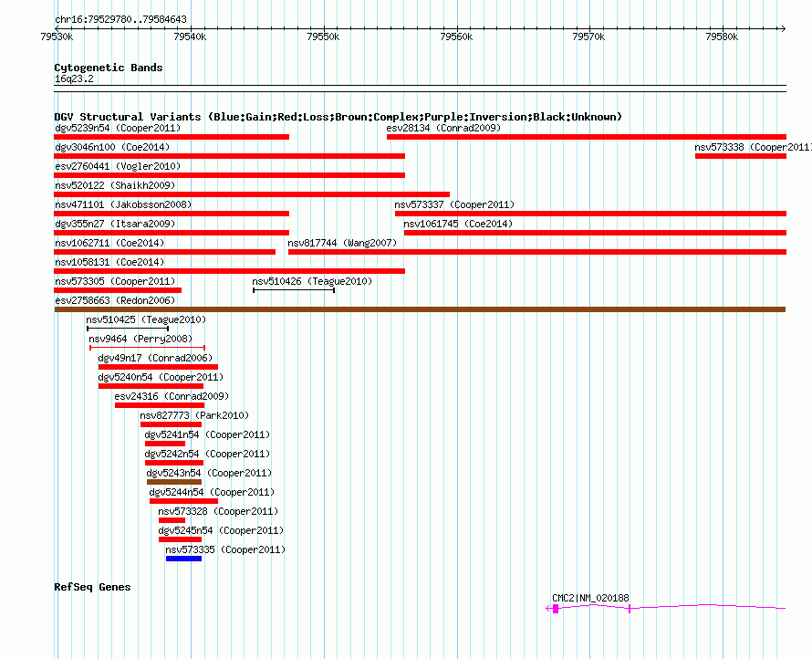The image size is (812, 659).
Task: Open nsv510425 (Teague2010) variant
Action: pyautogui.click(x=146, y=319)
